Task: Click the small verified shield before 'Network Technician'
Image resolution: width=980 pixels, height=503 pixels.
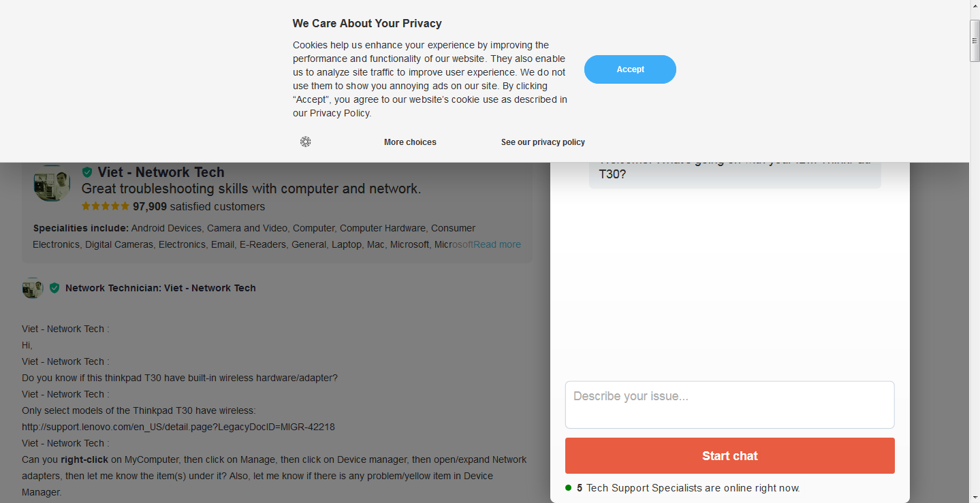Action: point(54,288)
